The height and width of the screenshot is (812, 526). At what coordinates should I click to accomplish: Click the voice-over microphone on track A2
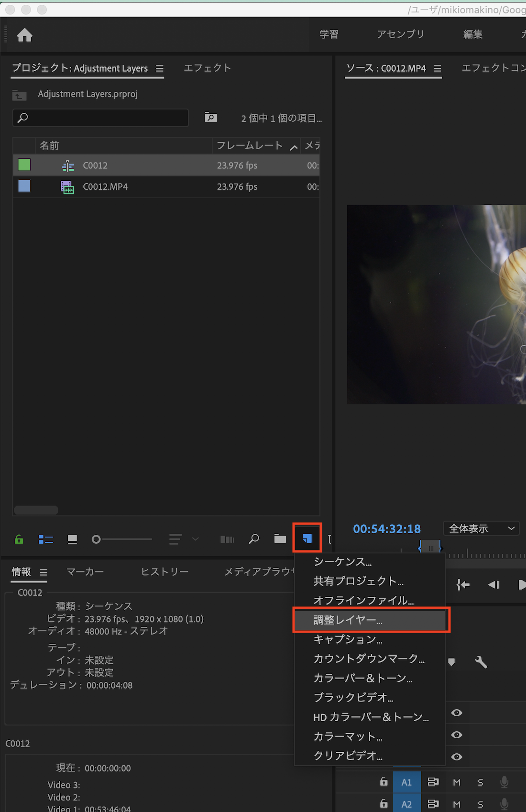pyautogui.click(x=504, y=804)
